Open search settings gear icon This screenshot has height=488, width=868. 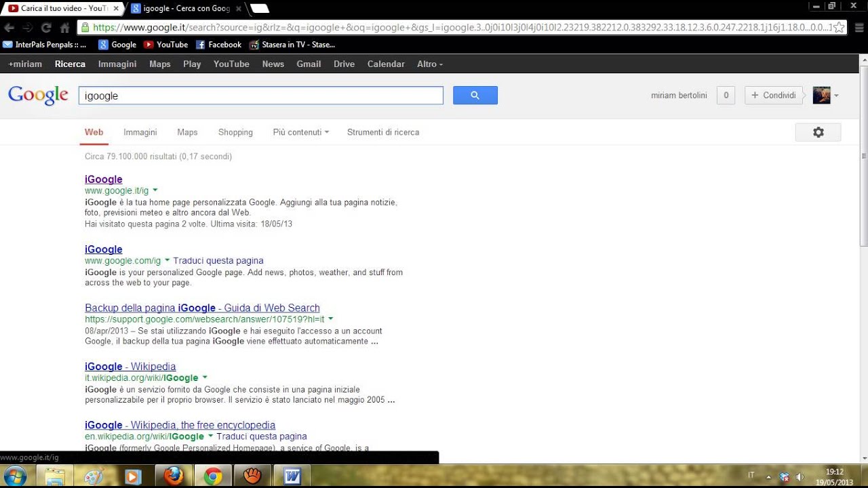(818, 132)
